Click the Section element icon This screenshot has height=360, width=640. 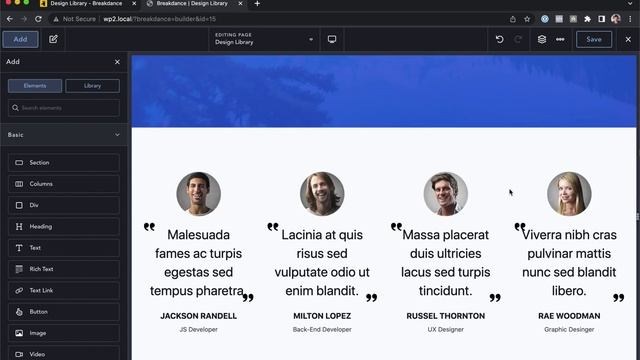[19, 162]
